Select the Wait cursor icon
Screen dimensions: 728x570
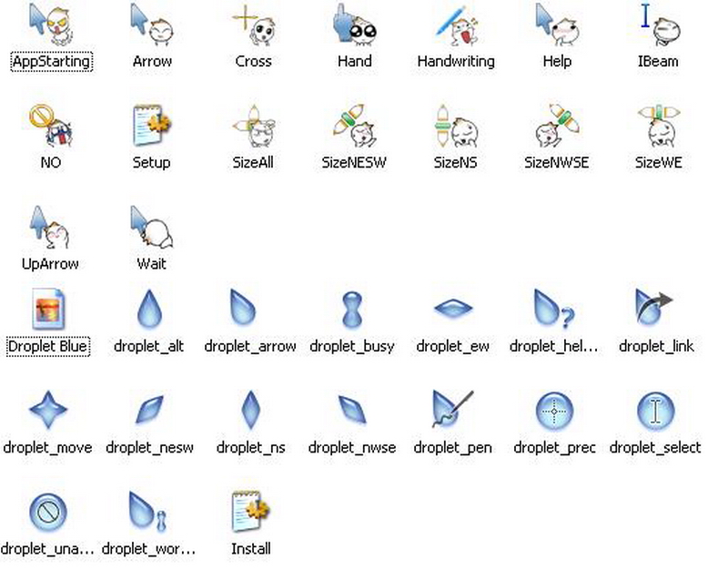152,227
